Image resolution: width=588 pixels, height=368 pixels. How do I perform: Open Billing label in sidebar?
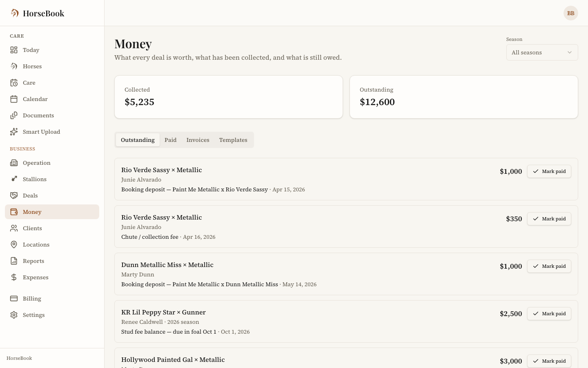pos(32,298)
